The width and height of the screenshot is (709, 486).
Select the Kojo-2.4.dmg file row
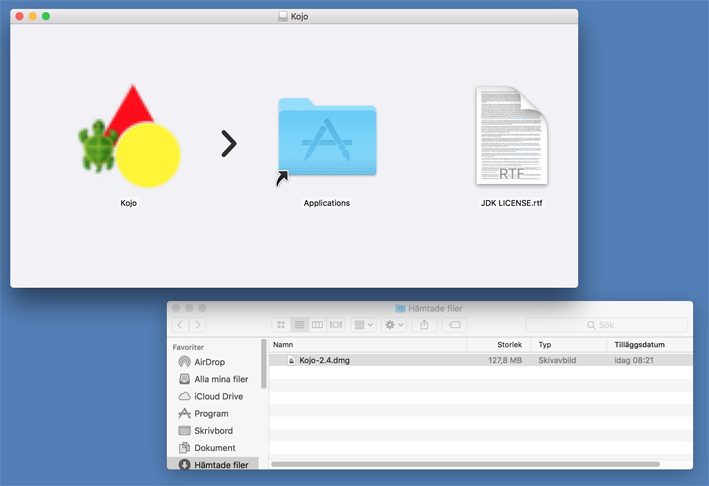[481, 360]
